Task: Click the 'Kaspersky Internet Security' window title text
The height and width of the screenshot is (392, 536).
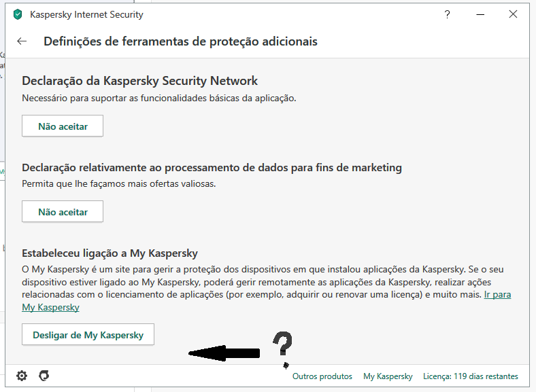Action: tap(86, 14)
